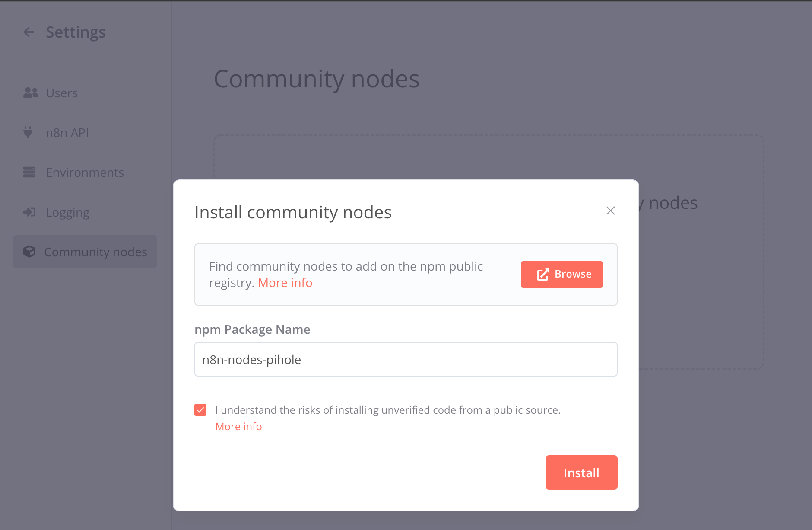The height and width of the screenshot is (530, 812).
Task: Click 'I understand the risks' label text
Action: click(x=387, y=410)
